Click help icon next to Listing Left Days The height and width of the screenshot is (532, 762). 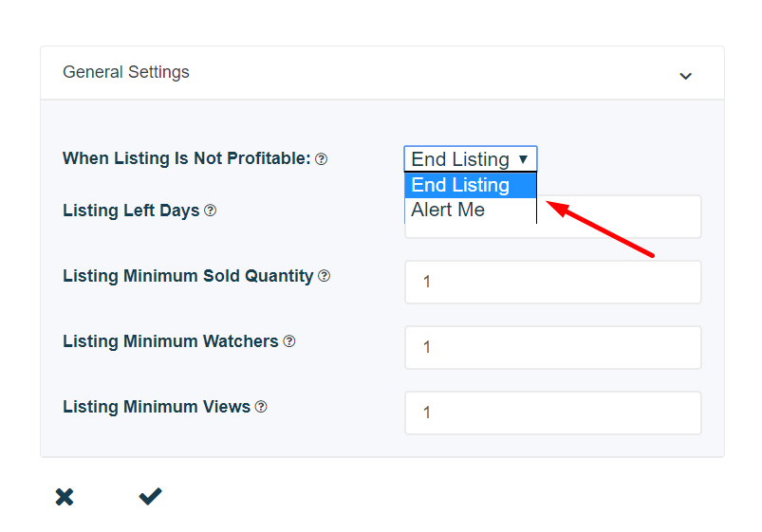[x=210, y=211]
